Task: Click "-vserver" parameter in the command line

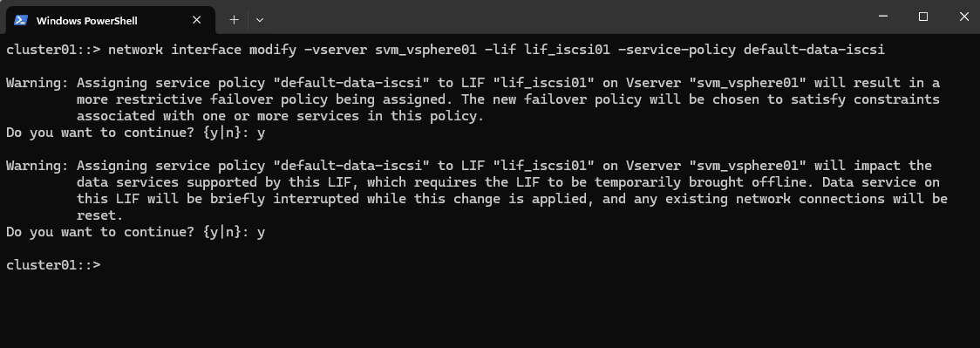Action: [x=336, y=50]
